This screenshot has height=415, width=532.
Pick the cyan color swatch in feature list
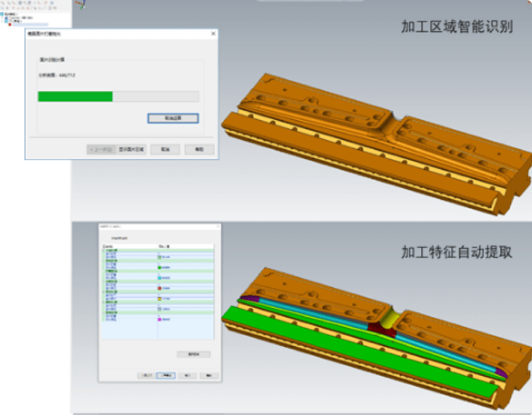160,278
